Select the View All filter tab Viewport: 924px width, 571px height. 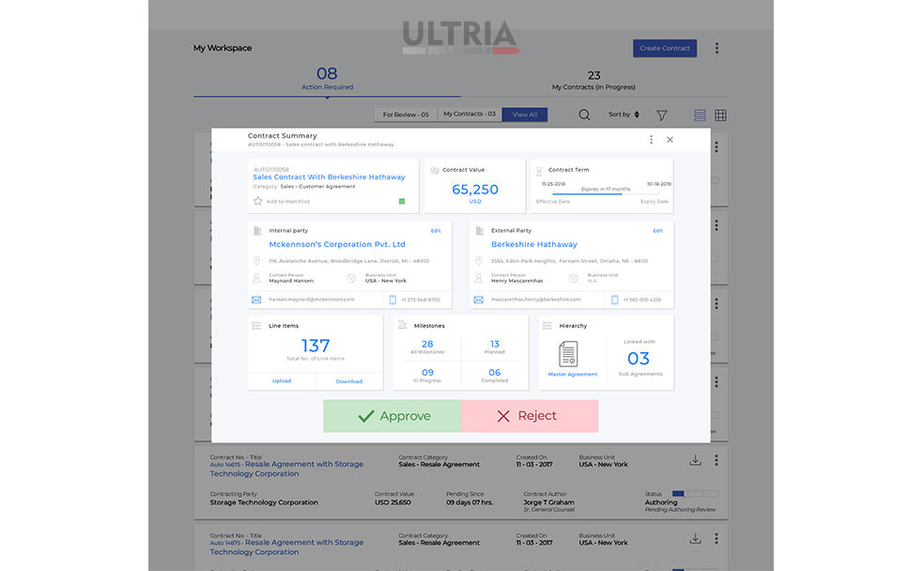(x=525, y=115)
